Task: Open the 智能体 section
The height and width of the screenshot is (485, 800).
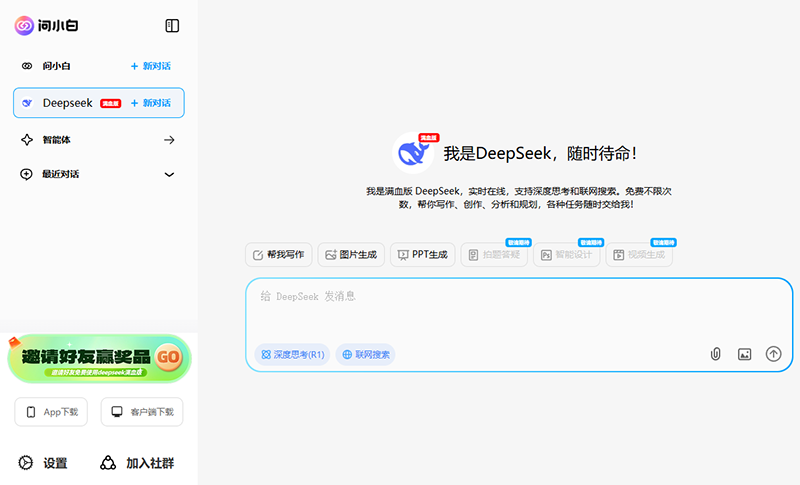Action: (98, 140)
